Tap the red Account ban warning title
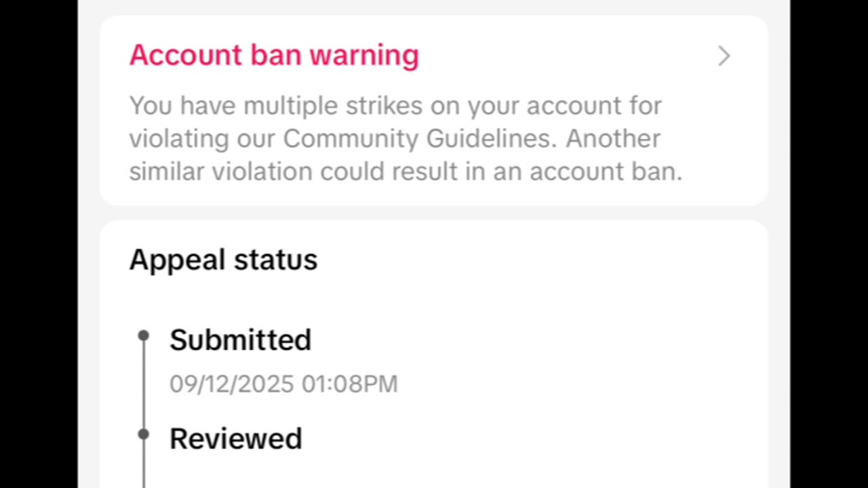The width and height of the screenshot is (868, 488). click(x=274, y=55)
